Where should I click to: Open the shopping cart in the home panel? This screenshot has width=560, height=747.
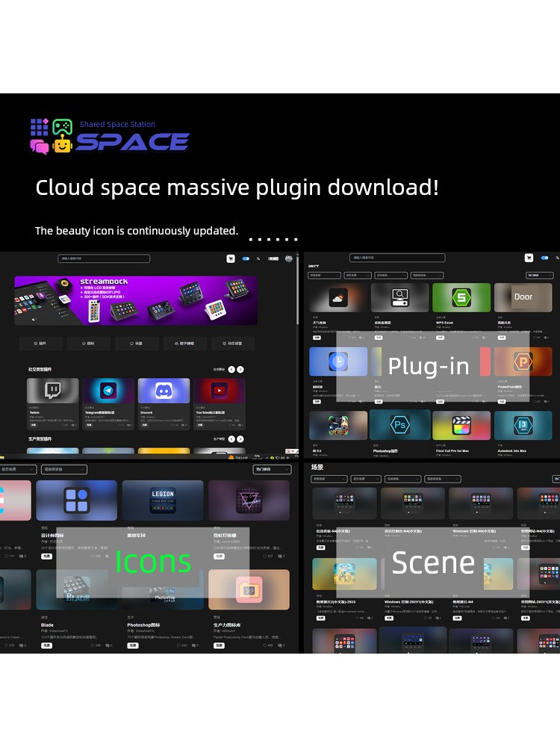tap(231, 258)
